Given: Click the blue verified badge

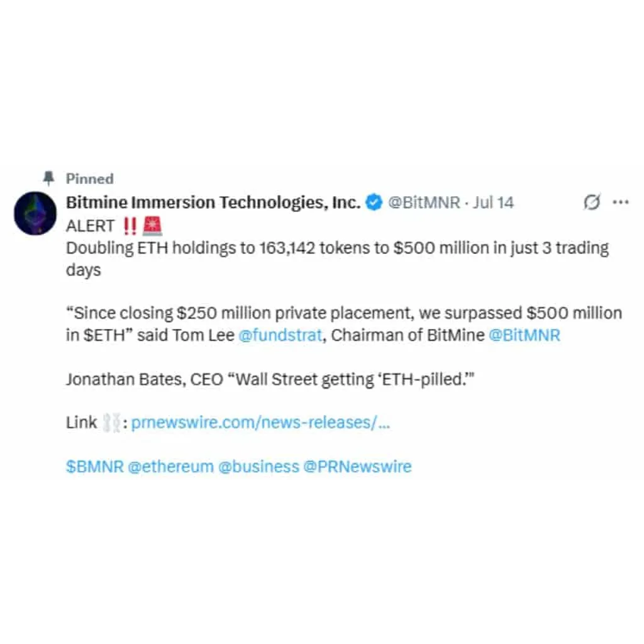Looking at the screenshot, I should pos(374,202).
